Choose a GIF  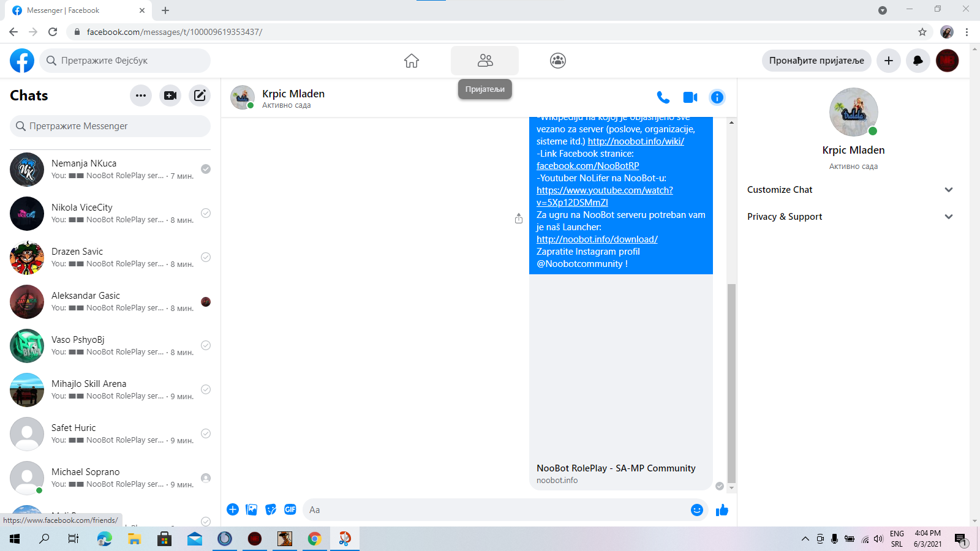[290, 509]
